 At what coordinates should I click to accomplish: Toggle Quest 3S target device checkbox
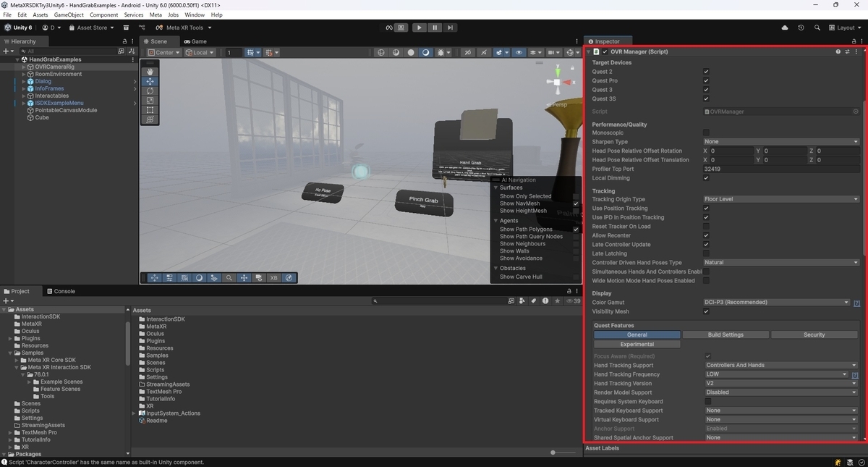706,99
